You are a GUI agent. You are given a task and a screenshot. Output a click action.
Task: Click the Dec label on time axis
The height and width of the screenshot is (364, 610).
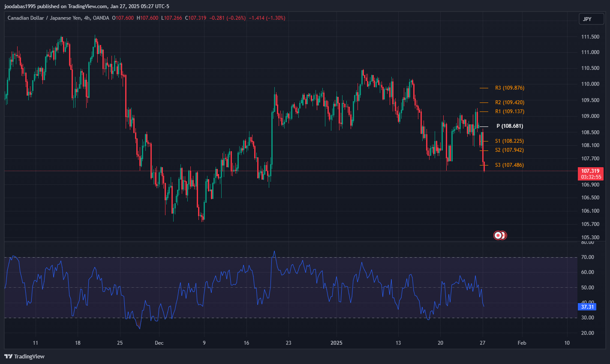pos(159,343)
